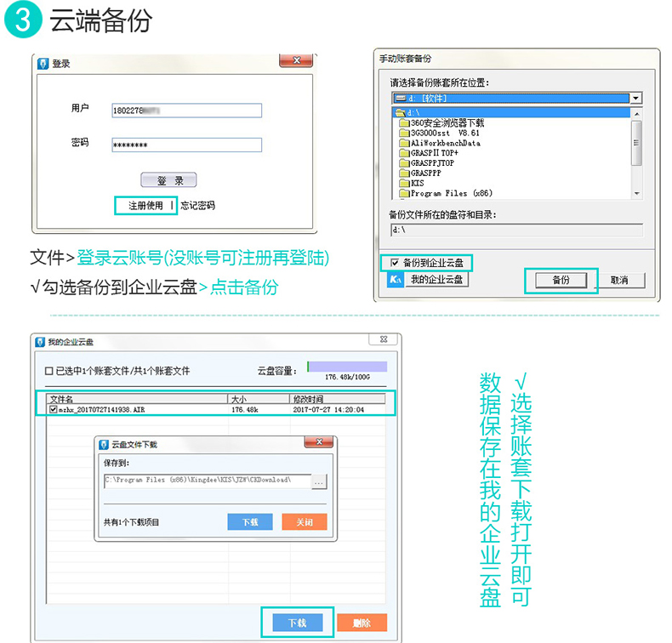Click folder list scroll up arrow
Image resolution: width=672 pixels, height=643 pixels.
[x=637, y=113]
